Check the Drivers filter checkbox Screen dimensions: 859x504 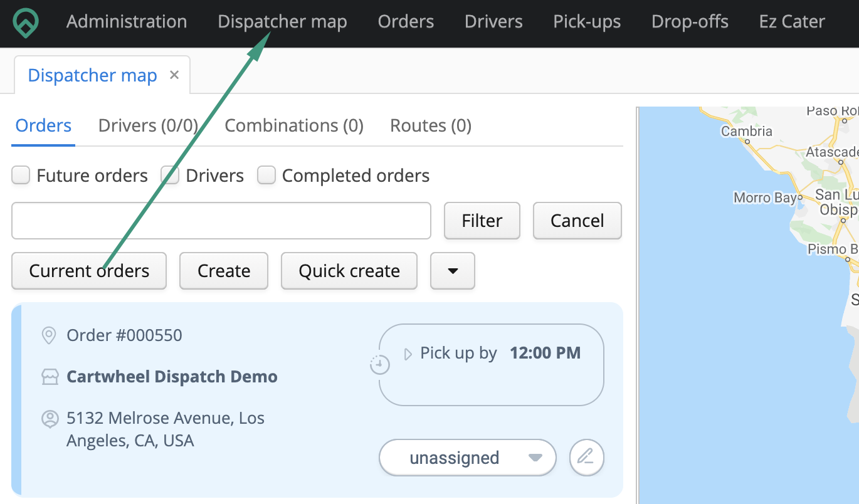click(170, 175)
